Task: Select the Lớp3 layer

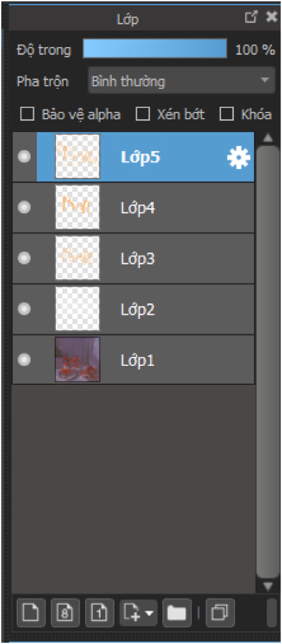Action: tap(133, 258)
